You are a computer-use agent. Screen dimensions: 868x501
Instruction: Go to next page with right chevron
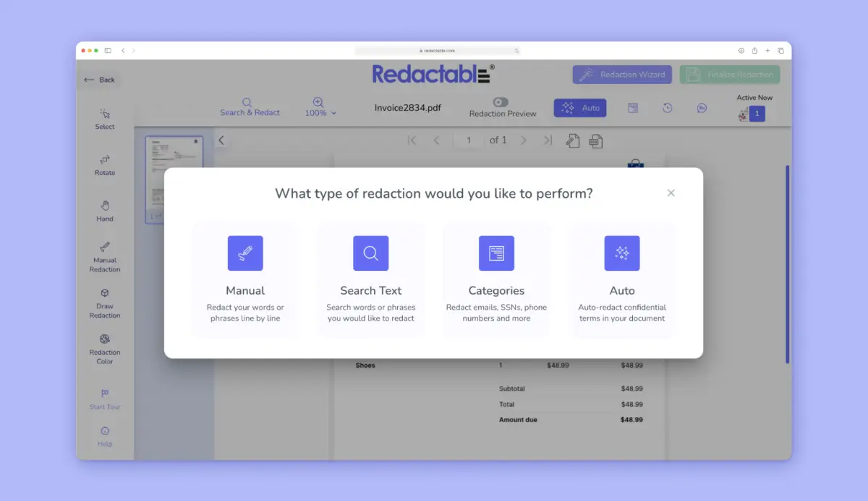(523, 140)
